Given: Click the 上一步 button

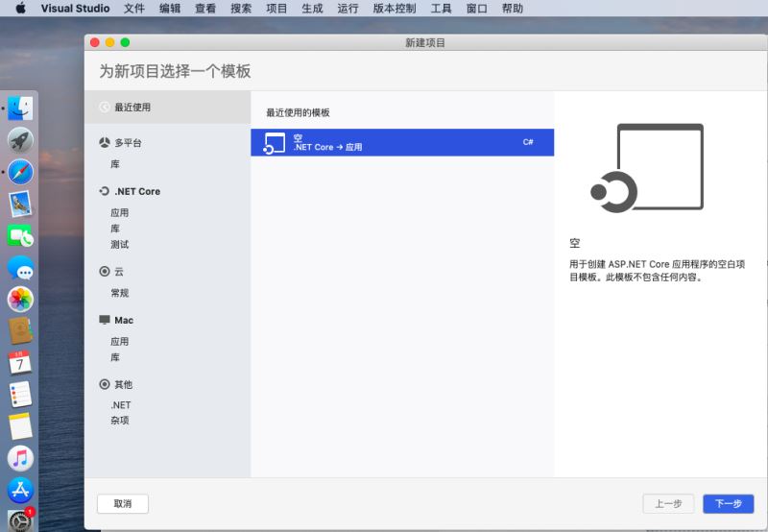Looking at the screenshot, I should (x=668, y=503).
